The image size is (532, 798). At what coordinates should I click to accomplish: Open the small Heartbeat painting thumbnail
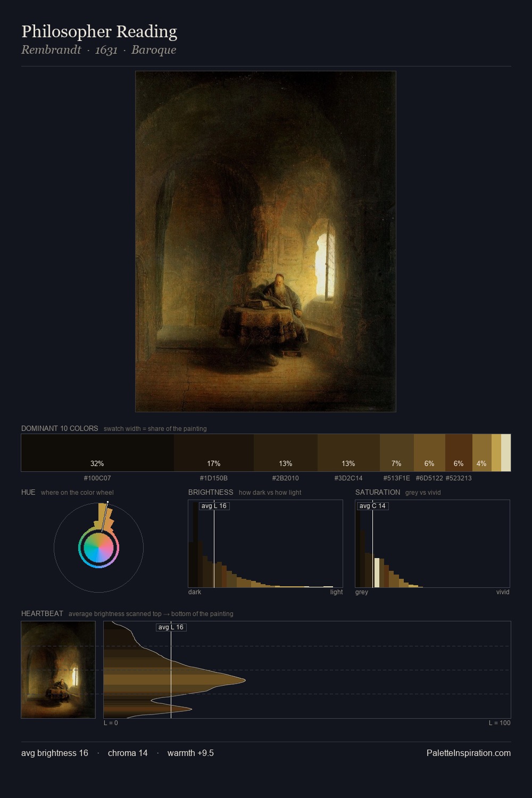pos(58,670)
